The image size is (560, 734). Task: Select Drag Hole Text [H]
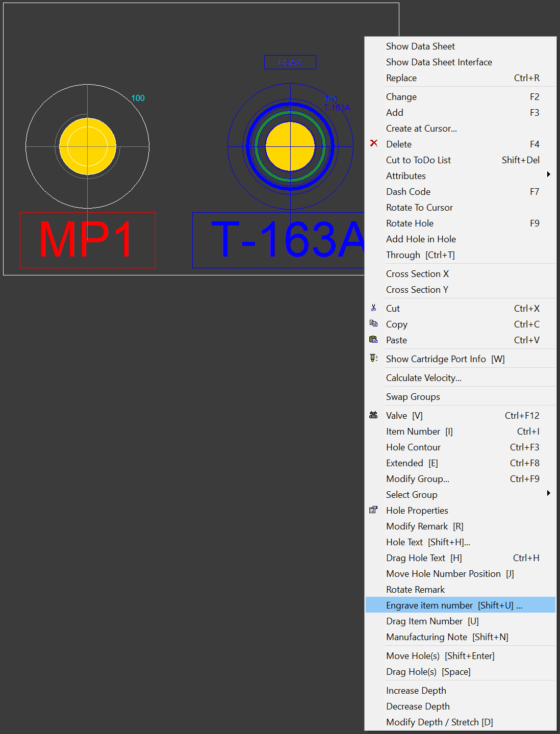pyautogui.click(x=461, y=558)
